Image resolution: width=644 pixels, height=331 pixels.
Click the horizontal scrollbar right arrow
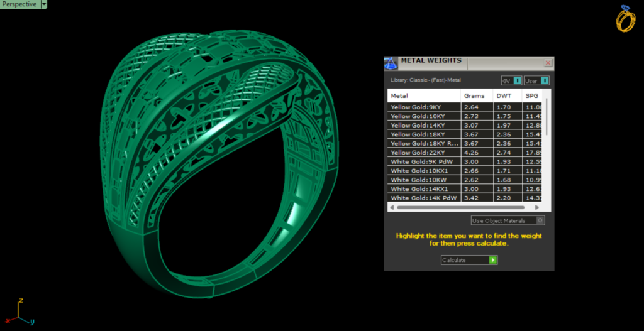click(x=536, y=207)
